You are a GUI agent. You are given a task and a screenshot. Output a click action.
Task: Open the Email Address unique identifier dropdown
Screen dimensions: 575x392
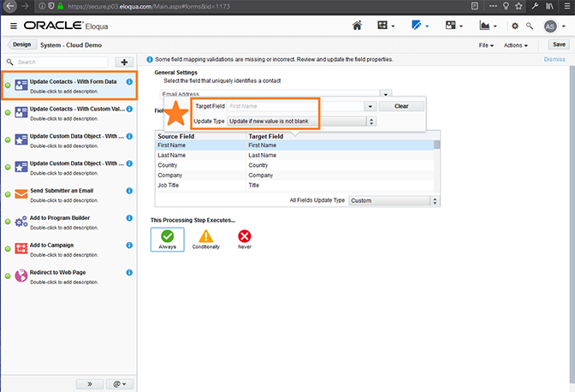click(385, 94)
